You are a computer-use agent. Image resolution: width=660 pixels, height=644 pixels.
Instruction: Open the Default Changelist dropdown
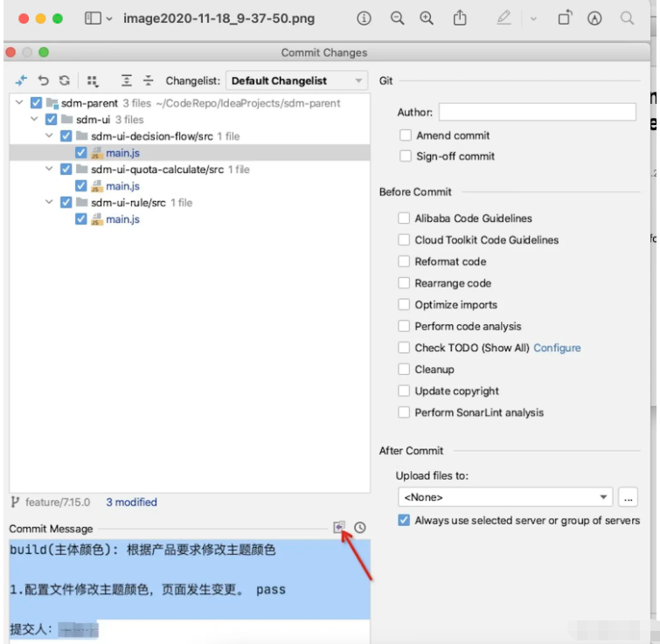(x=296, y=80)
